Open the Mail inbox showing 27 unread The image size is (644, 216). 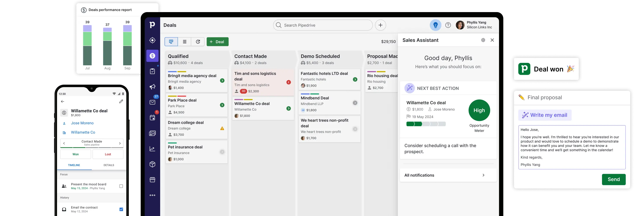pyautogui.click(x=152, y=102)
